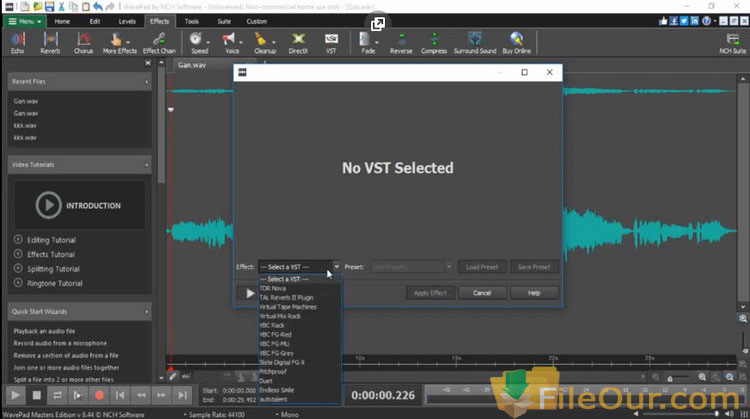The image size is (750, 419).
Task: Switch to the Tools ribbon tab
Action: click(x=191, y=21)
